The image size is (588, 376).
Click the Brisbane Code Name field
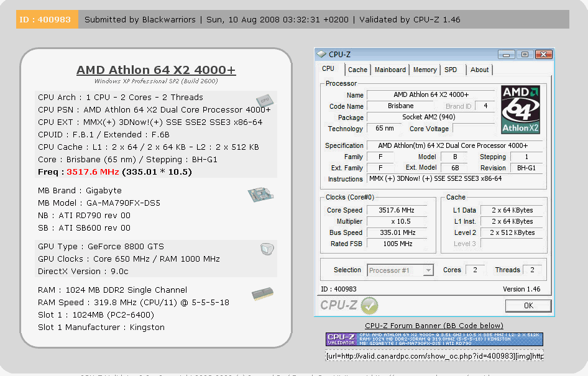[400, 106]
